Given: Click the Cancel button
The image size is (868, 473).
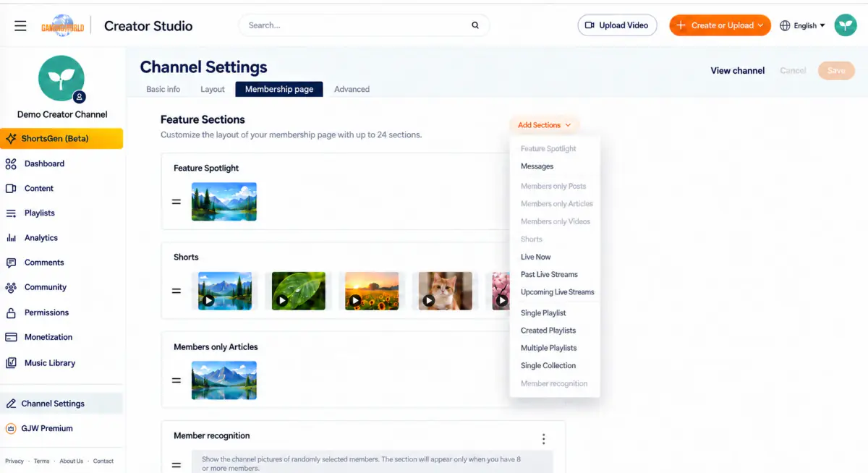Looking at the screenshot, I should pos(793,70).
